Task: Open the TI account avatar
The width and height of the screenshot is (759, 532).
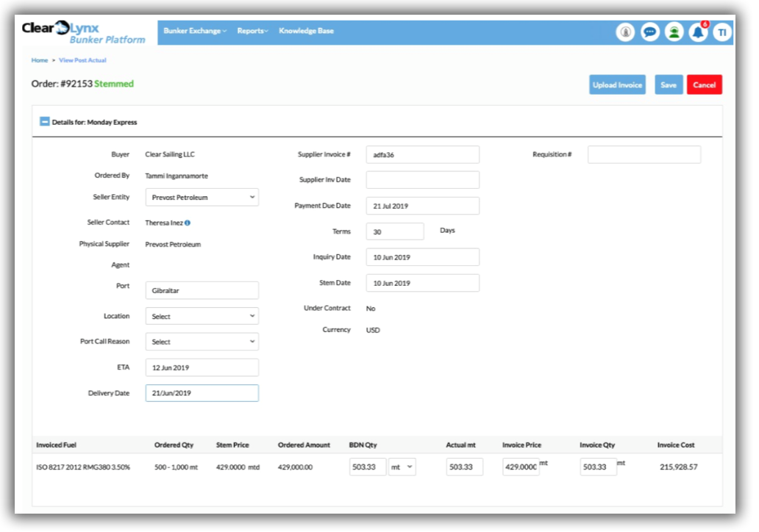Action: [x=722, y=32]
